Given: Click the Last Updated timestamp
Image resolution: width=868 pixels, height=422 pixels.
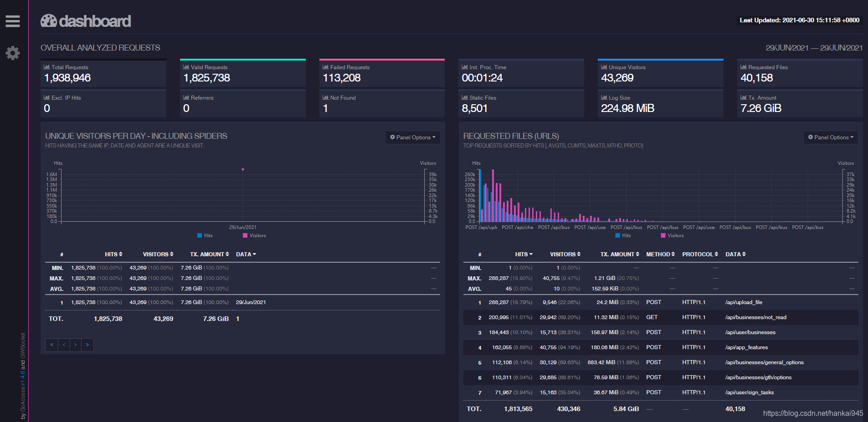Looking at the screenshot, I should [x=800, y=20].
